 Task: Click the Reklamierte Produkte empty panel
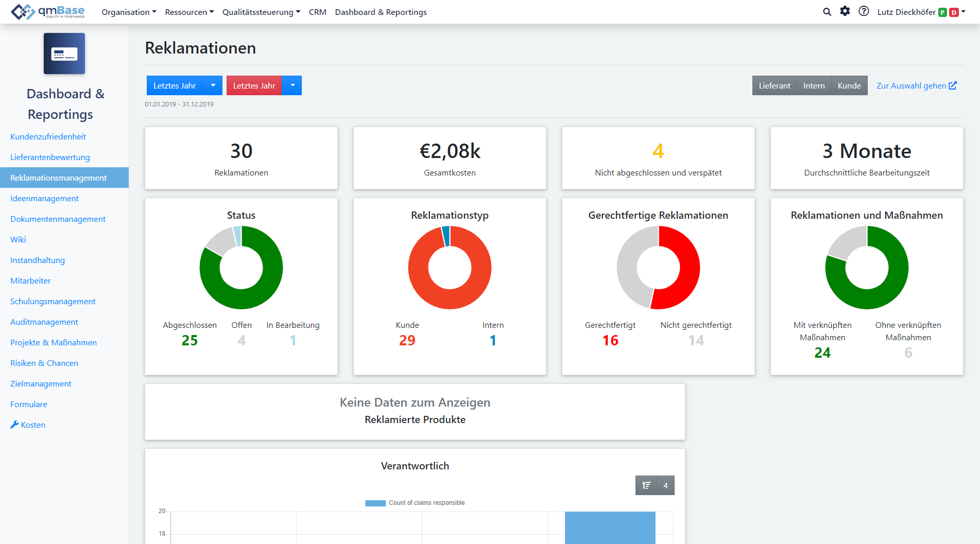415,412
